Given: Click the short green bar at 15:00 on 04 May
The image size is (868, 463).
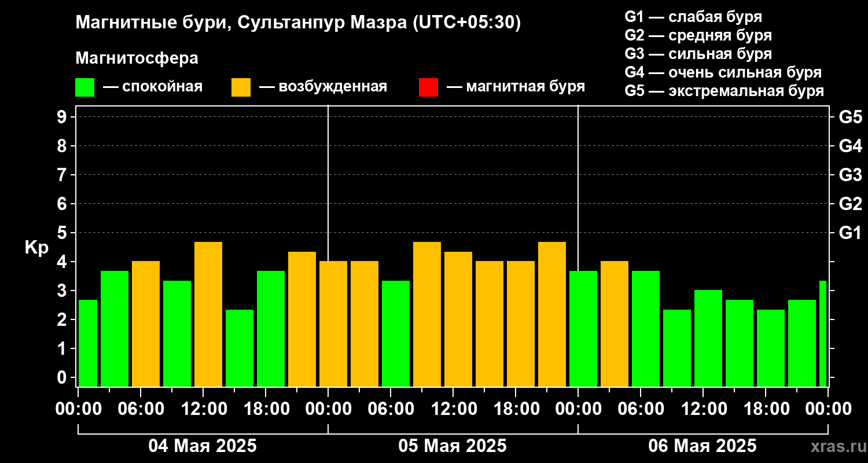Looking at the screenshot, I should [x=240, y=348].
